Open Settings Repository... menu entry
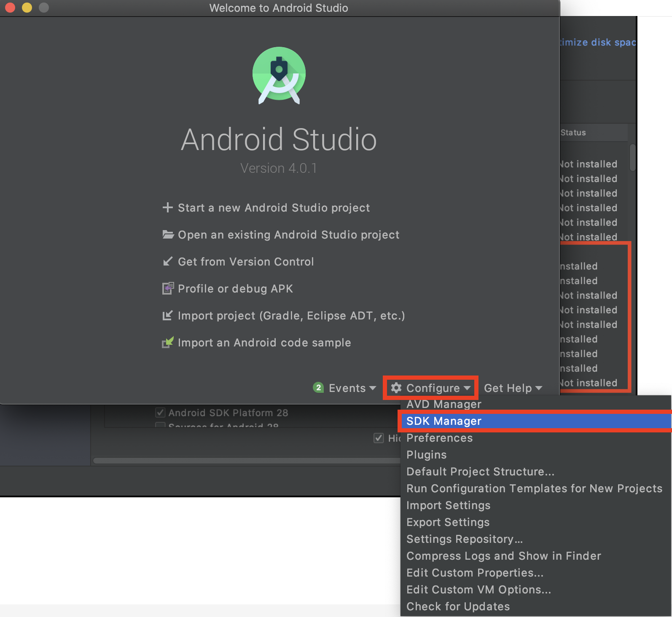 (x=535, y=539)
